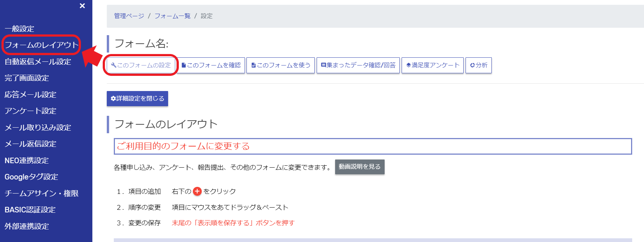Open アンケート設定 in the sidebar

[30, 111]
